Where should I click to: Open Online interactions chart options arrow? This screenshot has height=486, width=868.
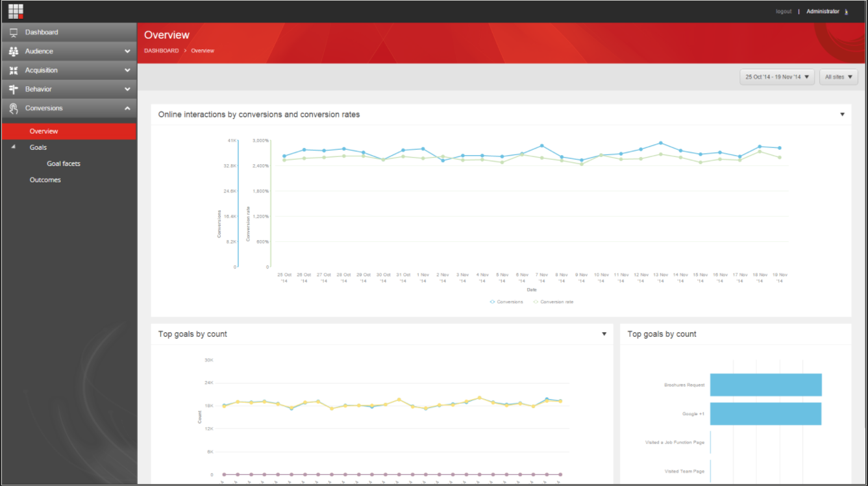pyautogui.click(x=842, y=114)
